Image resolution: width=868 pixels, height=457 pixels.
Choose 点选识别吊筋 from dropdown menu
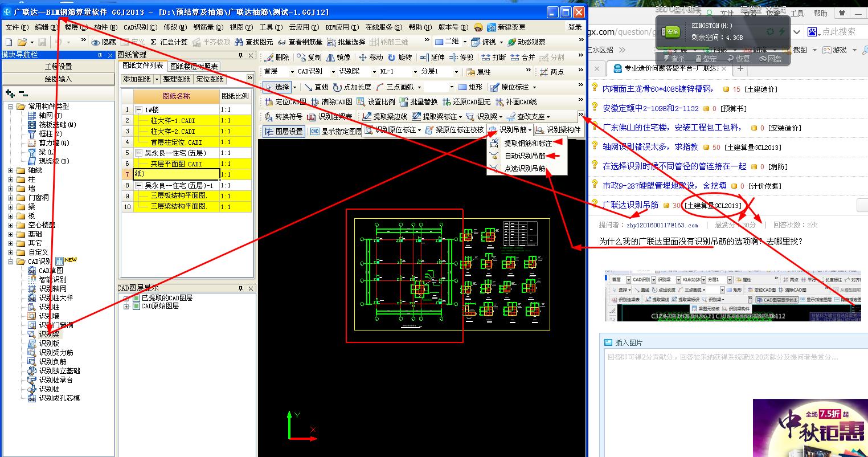click(x=525, y=169)
